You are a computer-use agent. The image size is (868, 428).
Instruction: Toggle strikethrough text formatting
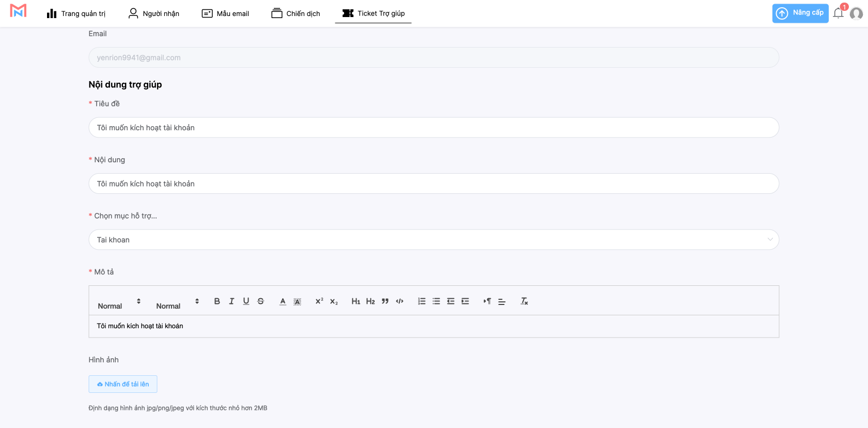point(260,301)
